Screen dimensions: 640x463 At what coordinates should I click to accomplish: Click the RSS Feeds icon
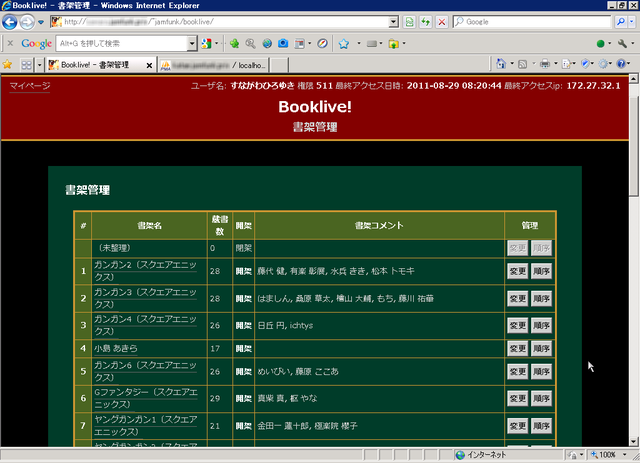pyautogui.click(x=522, y=64)
